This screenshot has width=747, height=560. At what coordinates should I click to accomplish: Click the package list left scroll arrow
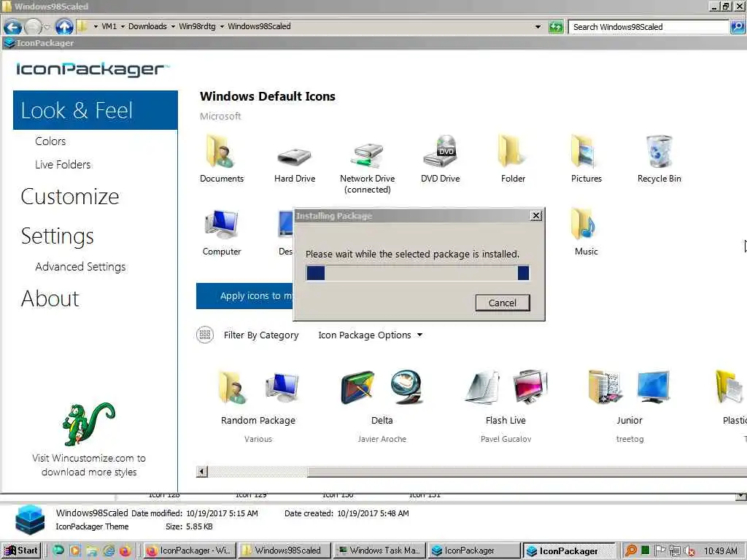(x=202, y=472)
